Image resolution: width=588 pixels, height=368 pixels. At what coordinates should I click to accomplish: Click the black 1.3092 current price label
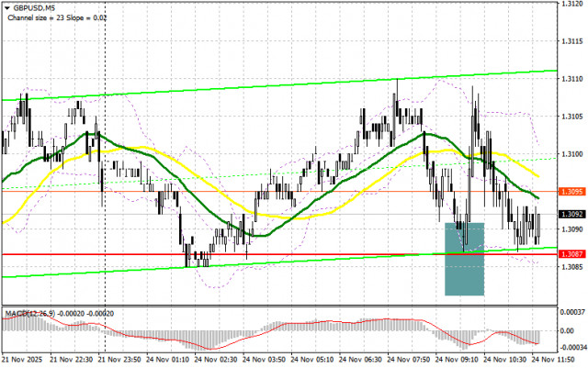[x=572, y=214]
